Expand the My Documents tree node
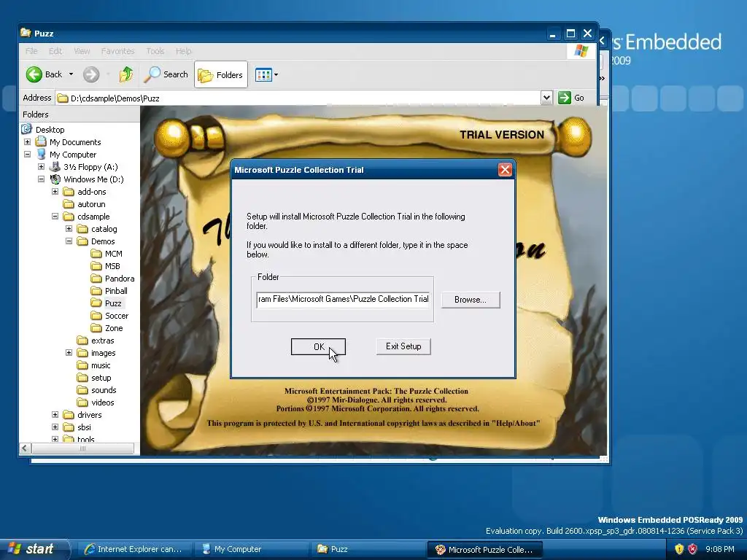This screenshot has width=747, height=560. pyautogui.click(x=27, y=142)
